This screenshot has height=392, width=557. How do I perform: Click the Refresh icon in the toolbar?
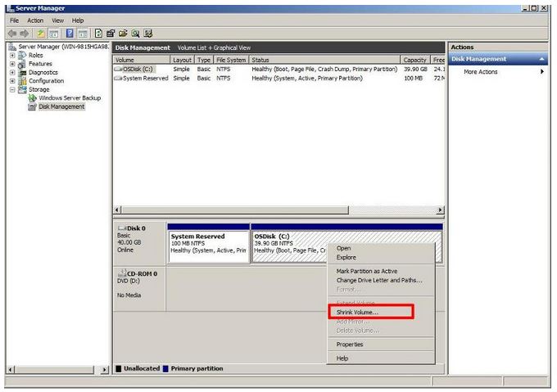pos(98,34)
